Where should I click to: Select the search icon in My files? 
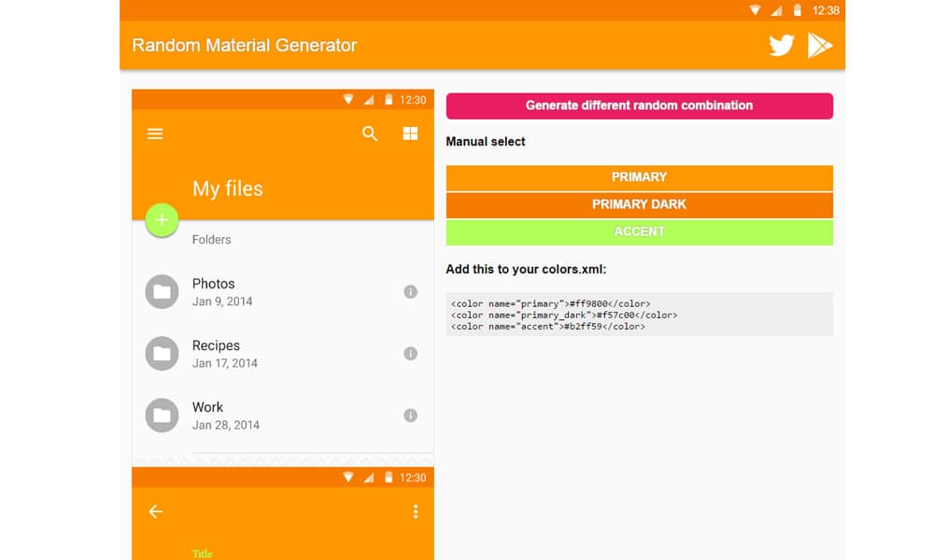click(370, 133)
